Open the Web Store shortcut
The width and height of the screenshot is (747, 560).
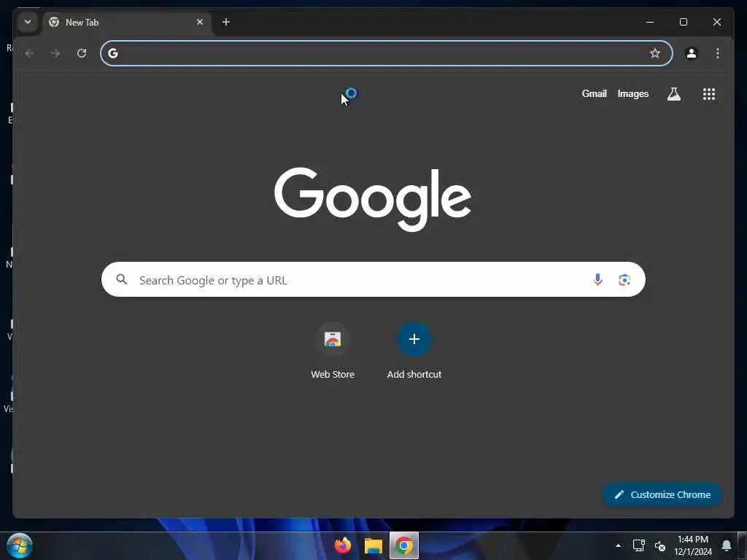(x=333, y=351)
